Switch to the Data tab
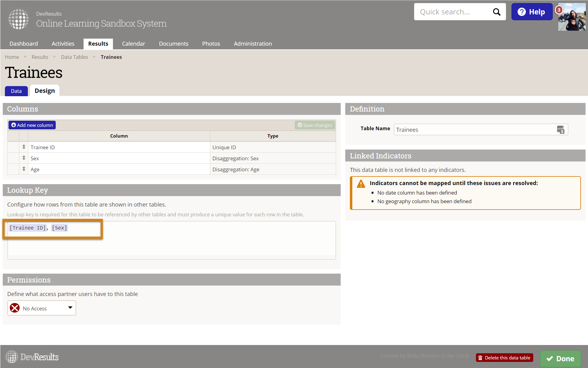This screenshot has height=368, width=588. click(x=16, y=91)
